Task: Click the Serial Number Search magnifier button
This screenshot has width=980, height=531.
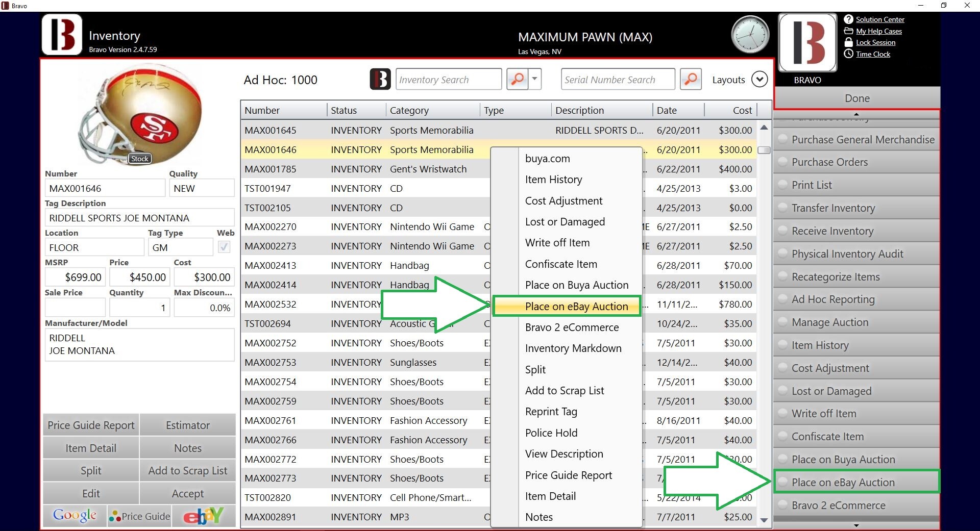Action: tap(690, 79)
